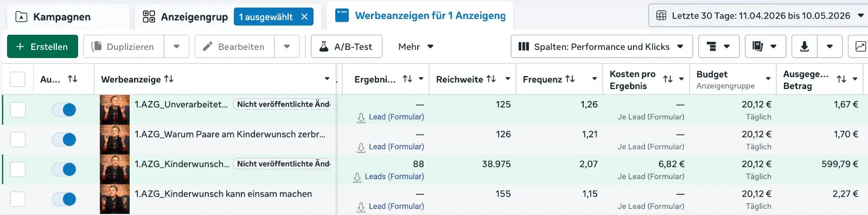
Task: Open the breakdown (Aufschlüsselung) icon menu
Action: [x=718, y=47]
